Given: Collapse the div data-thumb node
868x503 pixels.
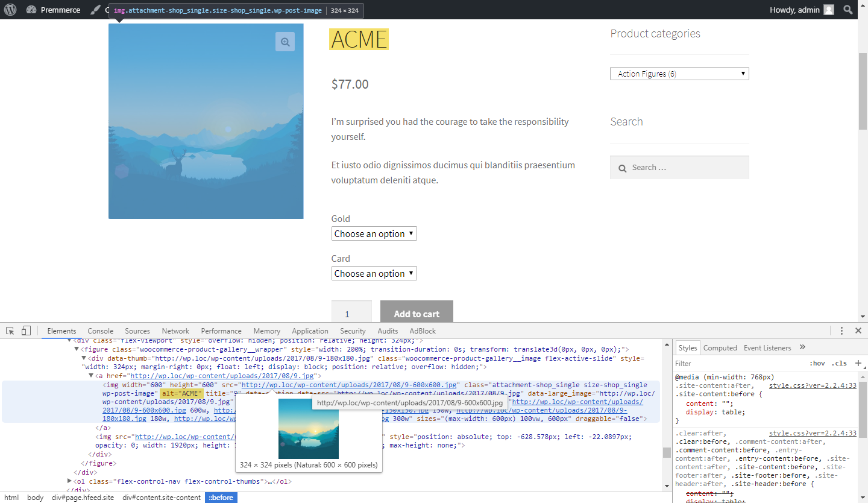Looking at the screenshot, I should pyautogui.click(x=84, y=358).
